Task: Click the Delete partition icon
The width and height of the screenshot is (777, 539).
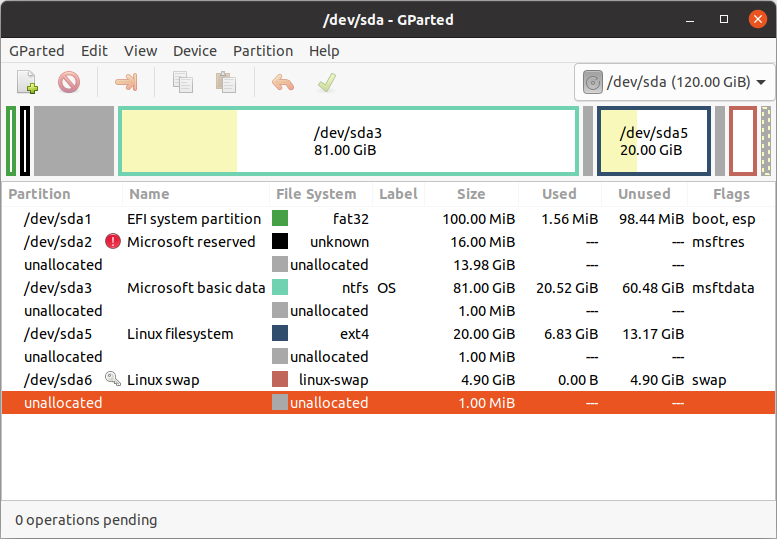Action: coord(69,82)
